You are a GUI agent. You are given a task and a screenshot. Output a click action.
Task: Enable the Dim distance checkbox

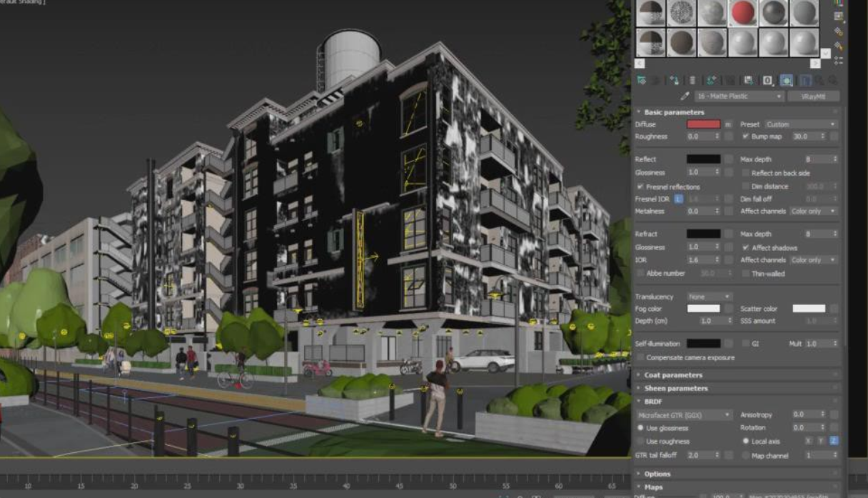pyautogui.click(x=746, y=186)
